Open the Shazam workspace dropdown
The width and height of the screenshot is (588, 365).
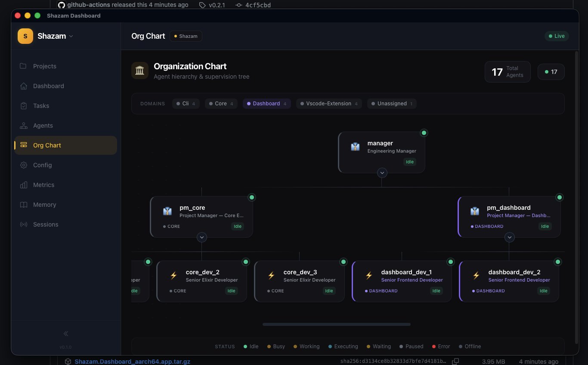pyautogui.click(x=71, y=36)
